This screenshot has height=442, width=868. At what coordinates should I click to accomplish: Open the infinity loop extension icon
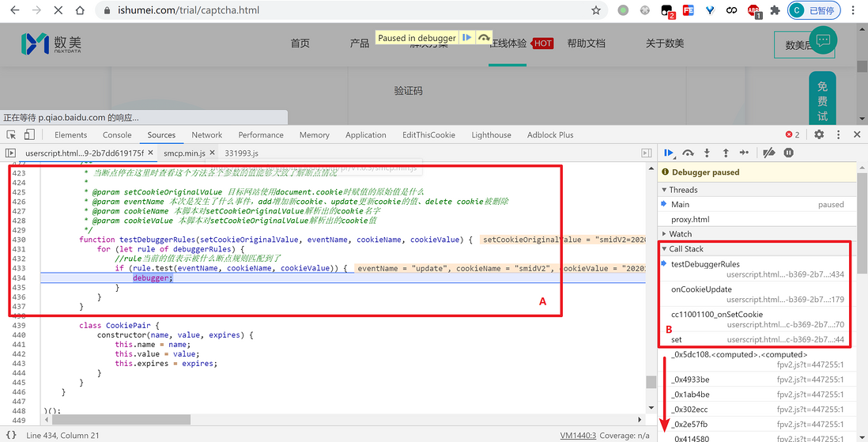coord(732,10)
